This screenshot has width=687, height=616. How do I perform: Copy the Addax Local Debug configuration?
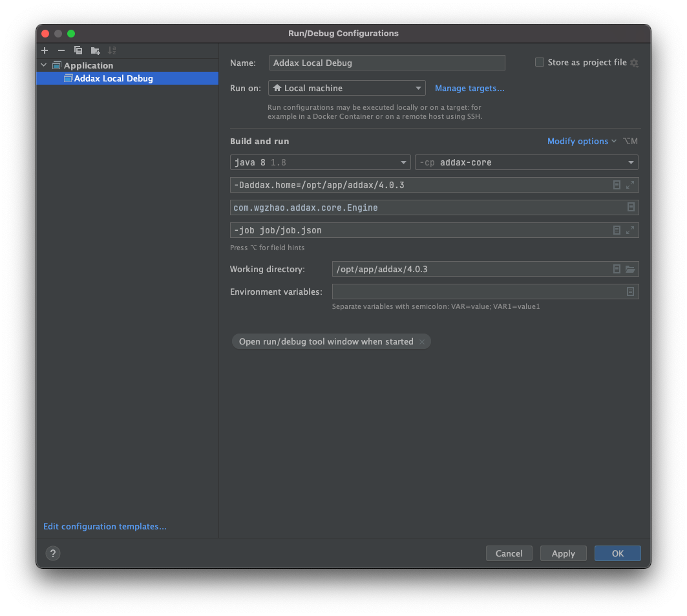tap(78, 50)
